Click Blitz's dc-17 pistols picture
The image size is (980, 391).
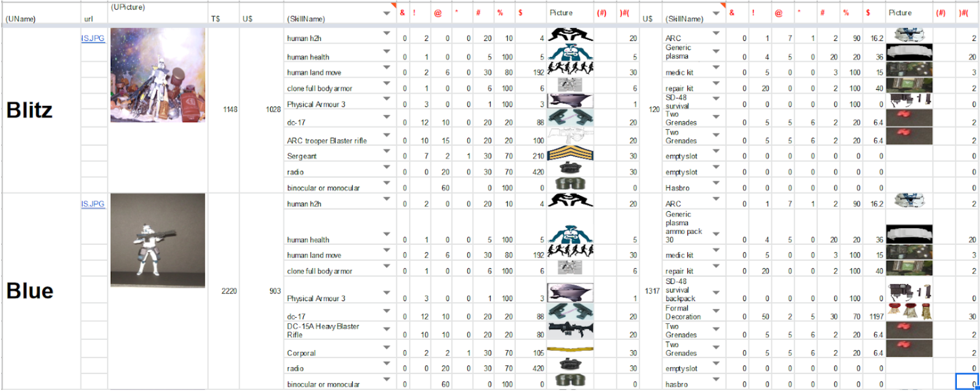pyautogui.click(x=570, y=117)
